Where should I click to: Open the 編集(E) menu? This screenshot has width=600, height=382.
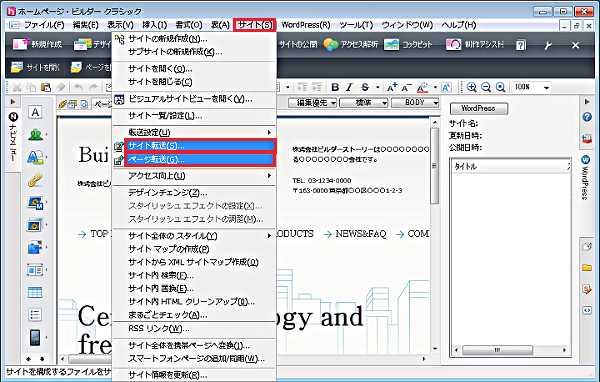pos(85,25)
